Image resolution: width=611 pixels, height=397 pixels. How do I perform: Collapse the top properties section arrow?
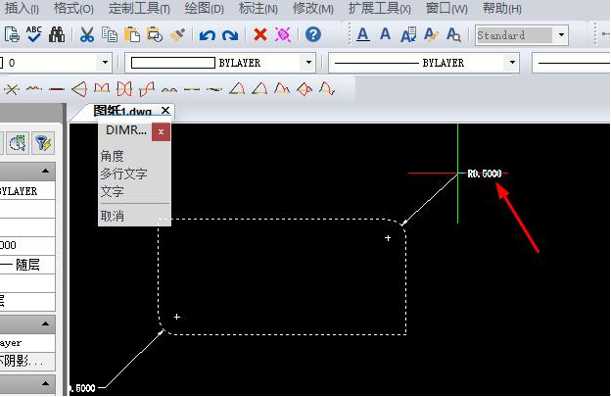tap(45, 171)
